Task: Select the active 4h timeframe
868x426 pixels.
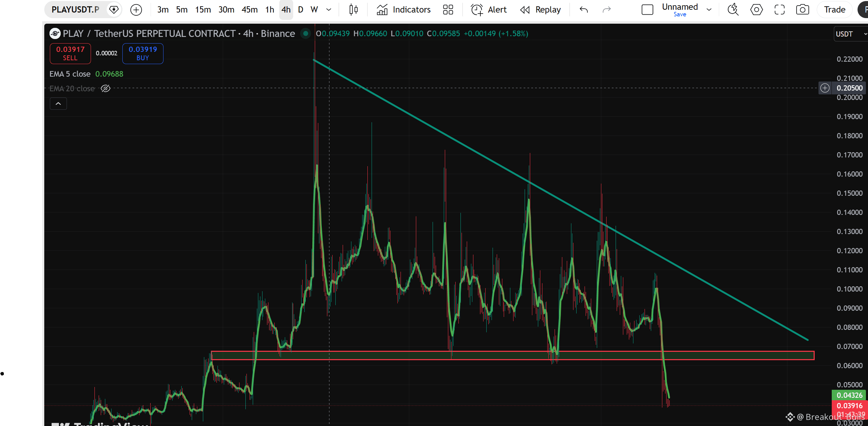Action: click(x=286, y=9)
